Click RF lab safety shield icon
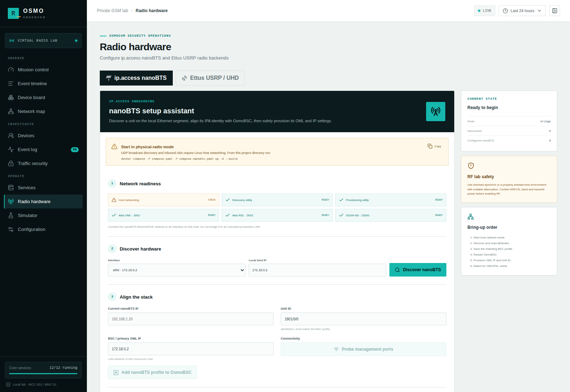 [x=471, y=166]
